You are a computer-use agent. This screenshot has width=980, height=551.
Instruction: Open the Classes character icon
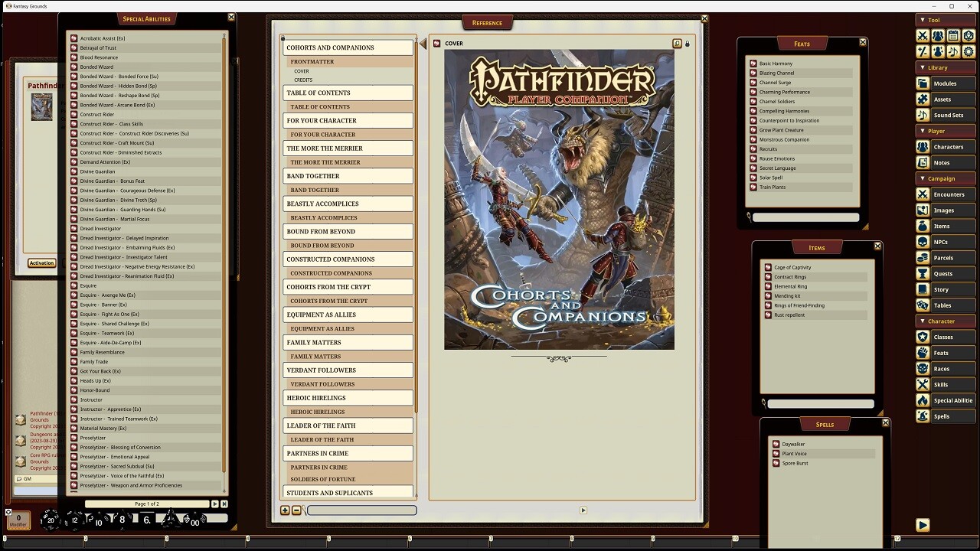tap(922, 336)
